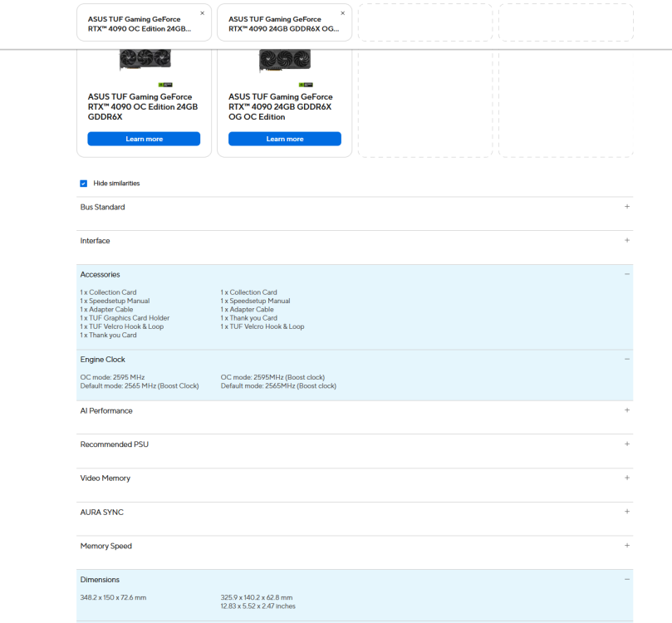Click the text '348.2 x 150 x 72.6 mm'

[113, 597]
